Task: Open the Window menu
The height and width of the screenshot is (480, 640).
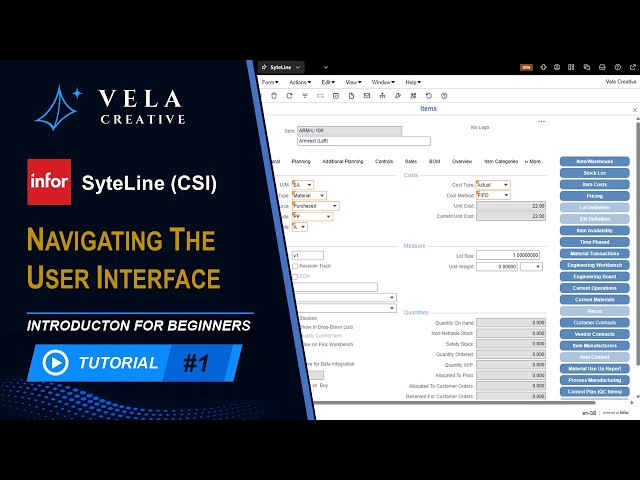Action: coord(383,82)
